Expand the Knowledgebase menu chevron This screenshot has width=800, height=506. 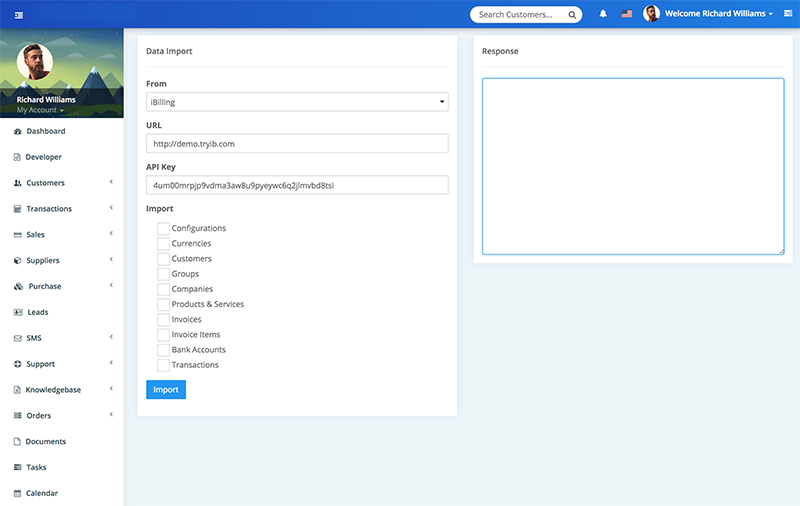point(111,389)
